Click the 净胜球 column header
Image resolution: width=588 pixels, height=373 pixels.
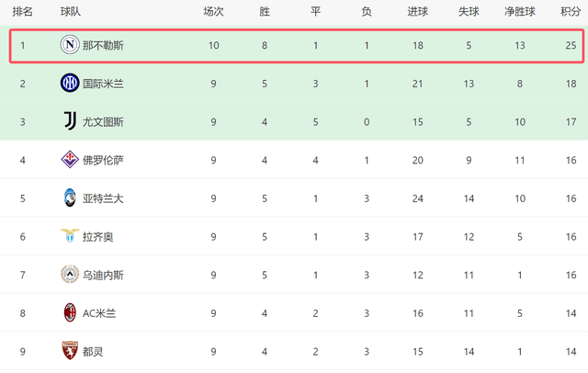522,12
